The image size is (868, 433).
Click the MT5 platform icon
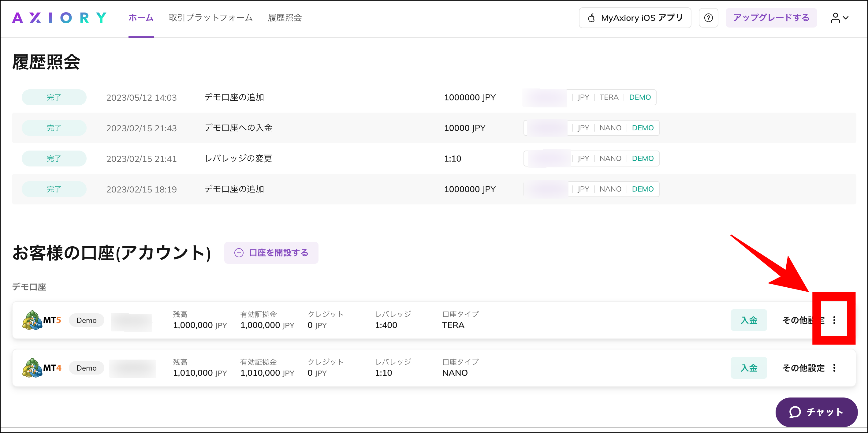tap(32, 320)
